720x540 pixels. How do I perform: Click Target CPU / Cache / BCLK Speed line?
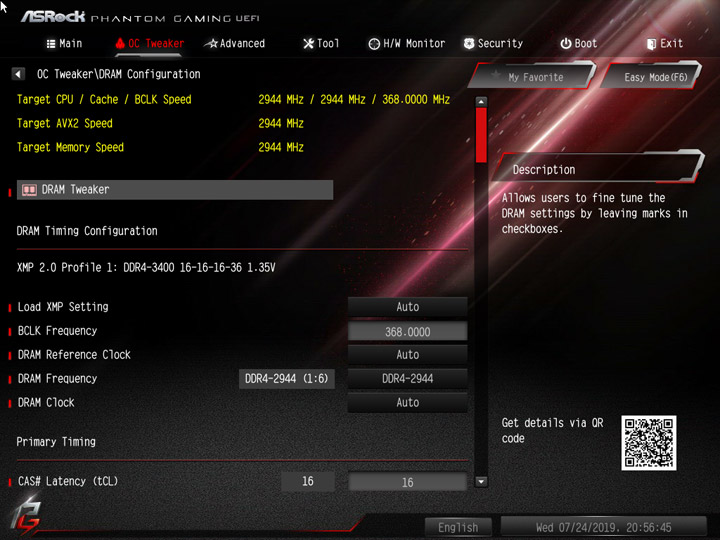[233, 100]
